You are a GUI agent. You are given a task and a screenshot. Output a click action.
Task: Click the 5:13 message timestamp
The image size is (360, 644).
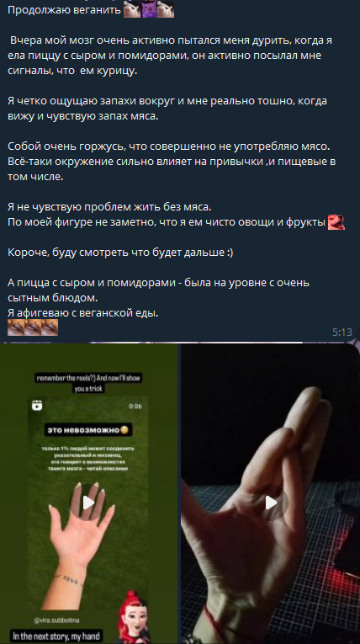(342, 333)
